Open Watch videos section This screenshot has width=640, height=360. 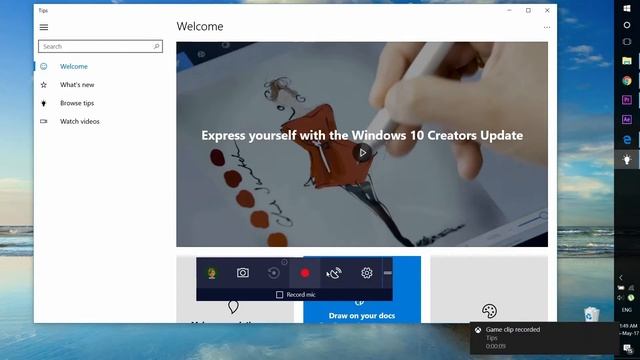80,122
